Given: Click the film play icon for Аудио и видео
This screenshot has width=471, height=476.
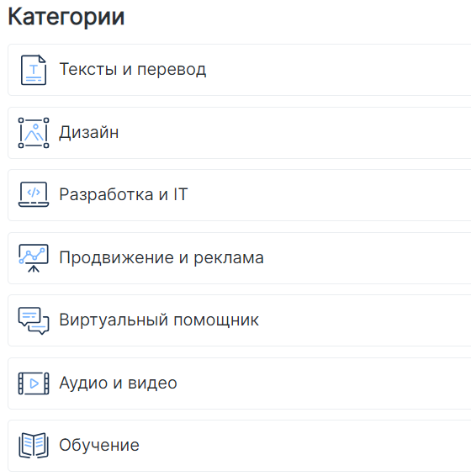Looking at the screenshot, I should click(x=34, y=383).
